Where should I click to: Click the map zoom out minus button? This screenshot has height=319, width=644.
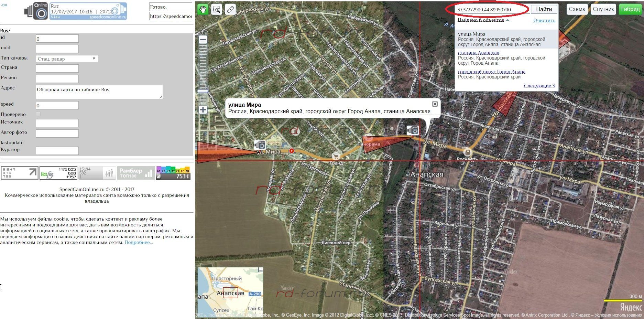point(203,40)
